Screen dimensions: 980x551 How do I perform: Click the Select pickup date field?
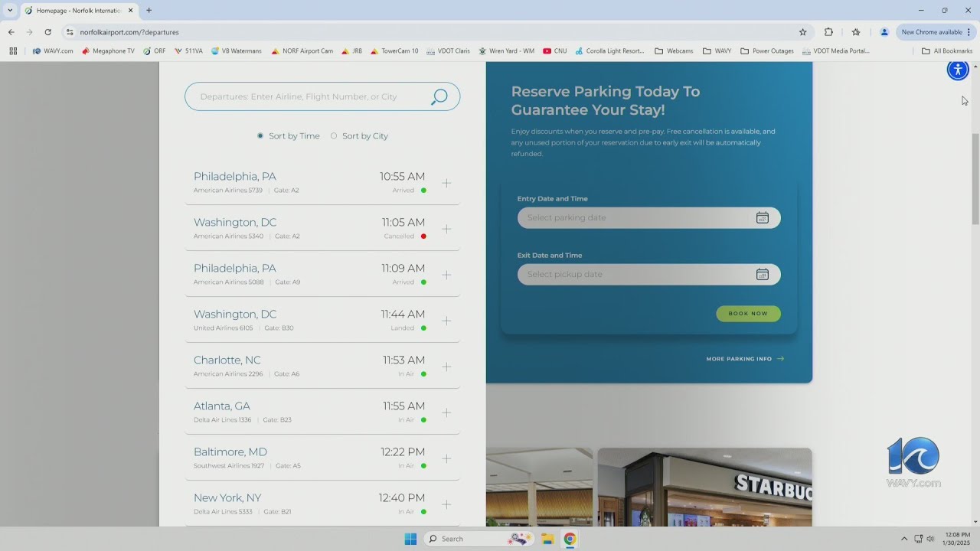click(x=649, y=274)
